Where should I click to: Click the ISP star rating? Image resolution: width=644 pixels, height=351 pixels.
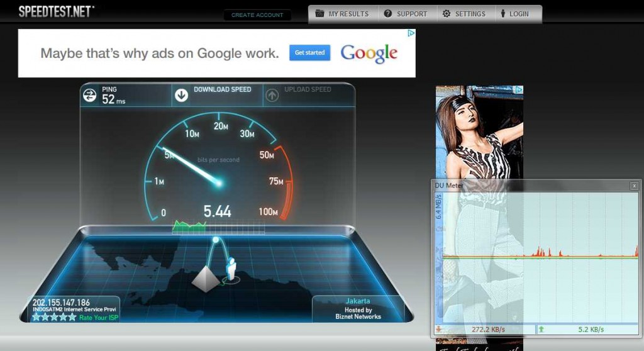(54, 317)
